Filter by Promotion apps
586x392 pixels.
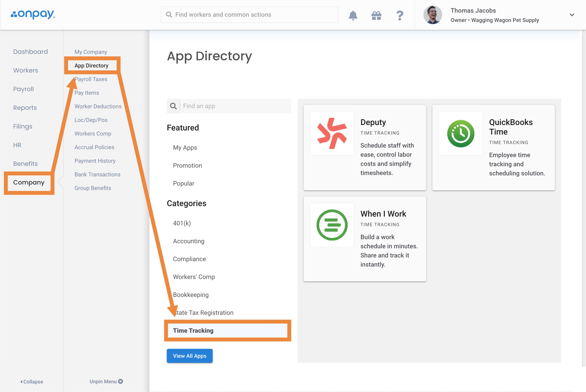(x=187, y=165)
